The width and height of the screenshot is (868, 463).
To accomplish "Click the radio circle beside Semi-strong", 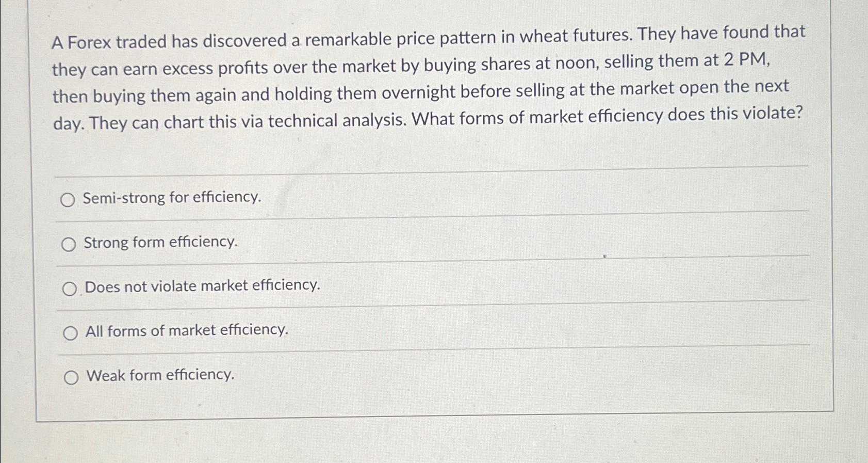I will coord(70,199).
